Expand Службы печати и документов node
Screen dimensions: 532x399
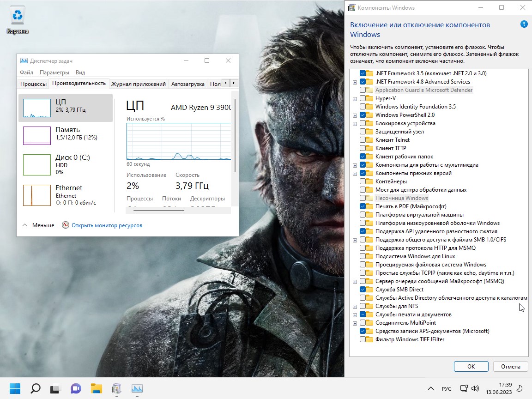pyautogui.click(x=355, y=314)
